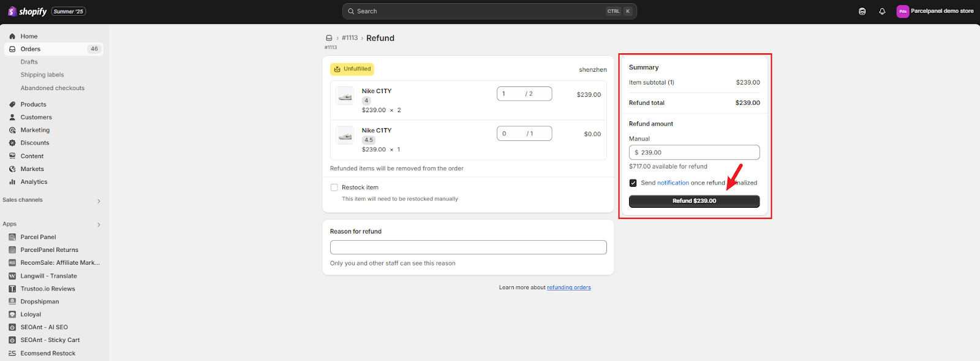980x361 pixels.
Task: Click the Content icon
Action: (x=12, y=156)
